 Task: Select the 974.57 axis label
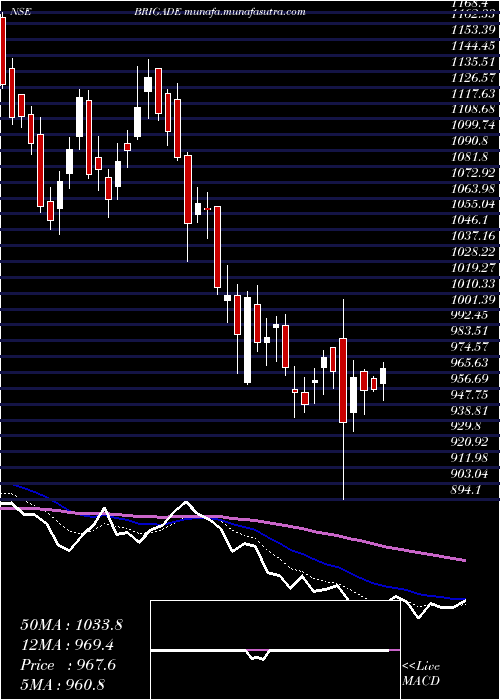pos(471,348)
